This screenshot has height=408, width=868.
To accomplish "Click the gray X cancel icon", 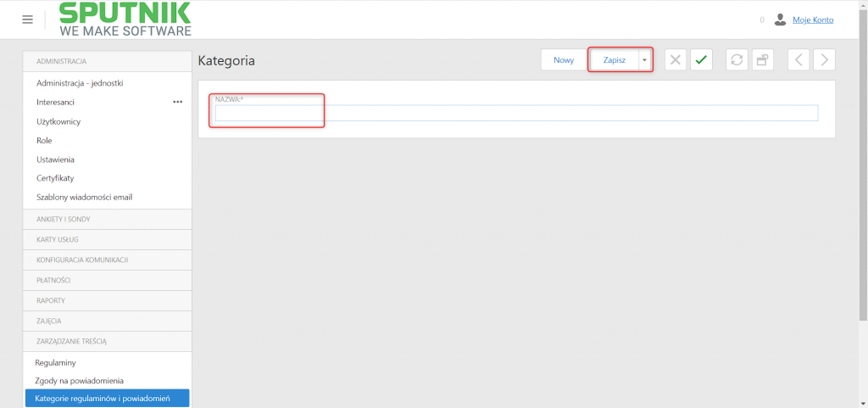I will click(x=675, y=59).
